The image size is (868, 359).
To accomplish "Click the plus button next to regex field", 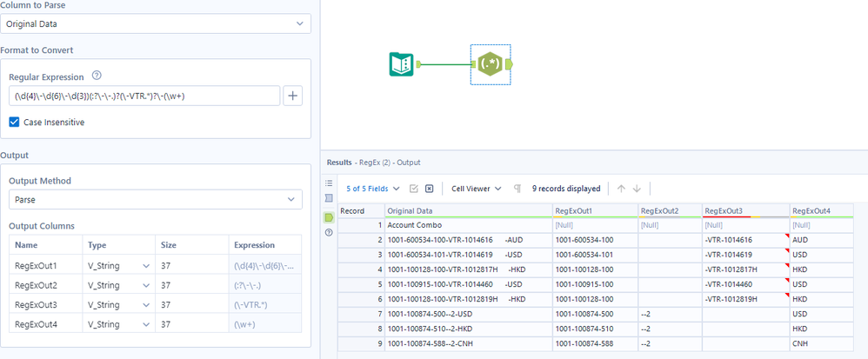I will pyautogui.click(x=293, y=96).
